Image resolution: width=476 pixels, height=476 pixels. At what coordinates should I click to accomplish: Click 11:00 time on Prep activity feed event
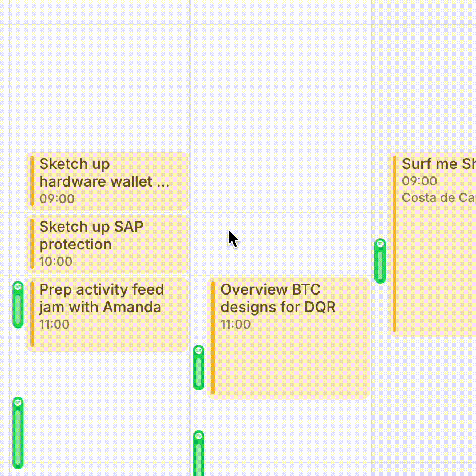(x=55, y=325)
